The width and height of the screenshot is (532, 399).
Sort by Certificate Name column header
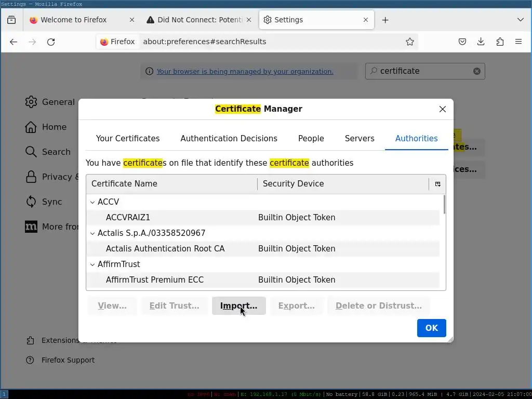171,183
